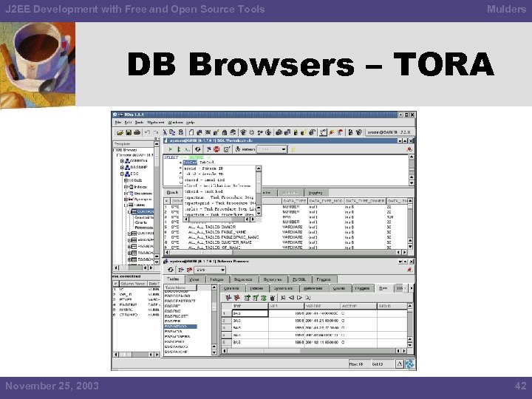Viewport: 532px width, 399px height.
Task: Switch to PL/SQL tab in Schema Browser
Action: click(299, 279)
